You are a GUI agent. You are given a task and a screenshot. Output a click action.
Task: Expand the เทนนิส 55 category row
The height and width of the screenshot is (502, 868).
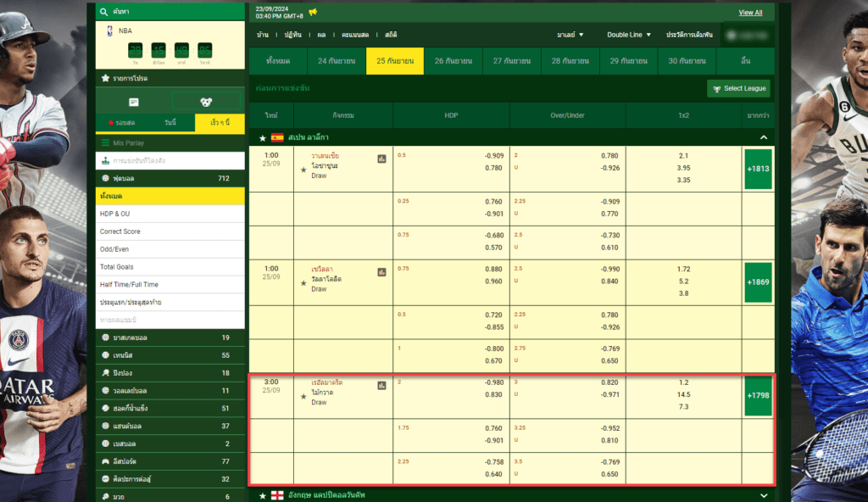(x=170, y=355)
